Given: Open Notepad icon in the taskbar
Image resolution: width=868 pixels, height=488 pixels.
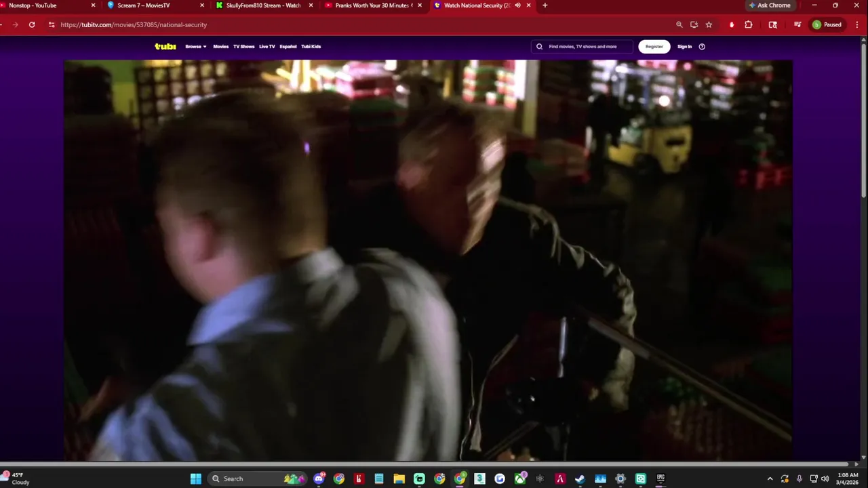Looking at the screenshot, I should [x=379, y=479].
